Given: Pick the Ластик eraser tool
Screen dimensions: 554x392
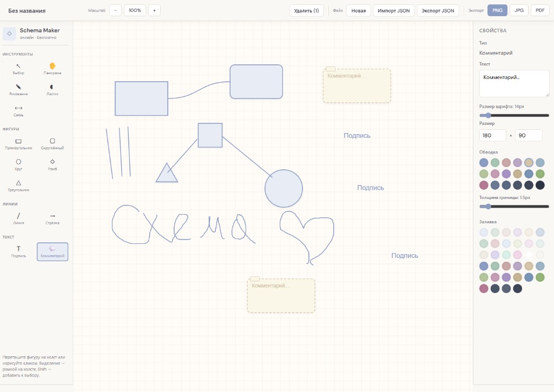Looking at the screenshot, I should tap(52, 89).
